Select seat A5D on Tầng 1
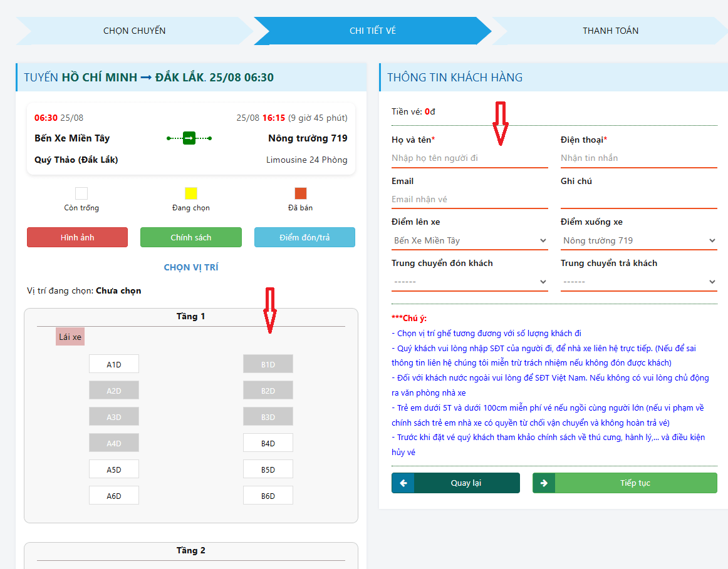This screenshot has width=728, height=569. tap(113, 469)
